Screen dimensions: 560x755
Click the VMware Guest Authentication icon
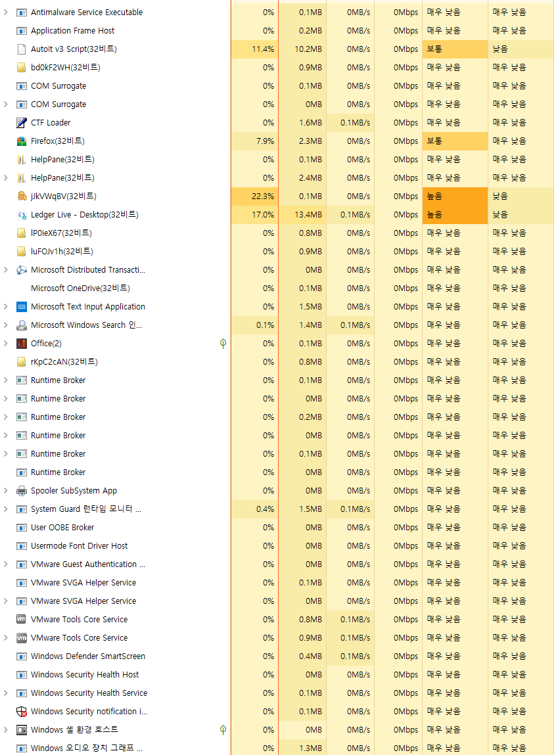pos(21,564)
